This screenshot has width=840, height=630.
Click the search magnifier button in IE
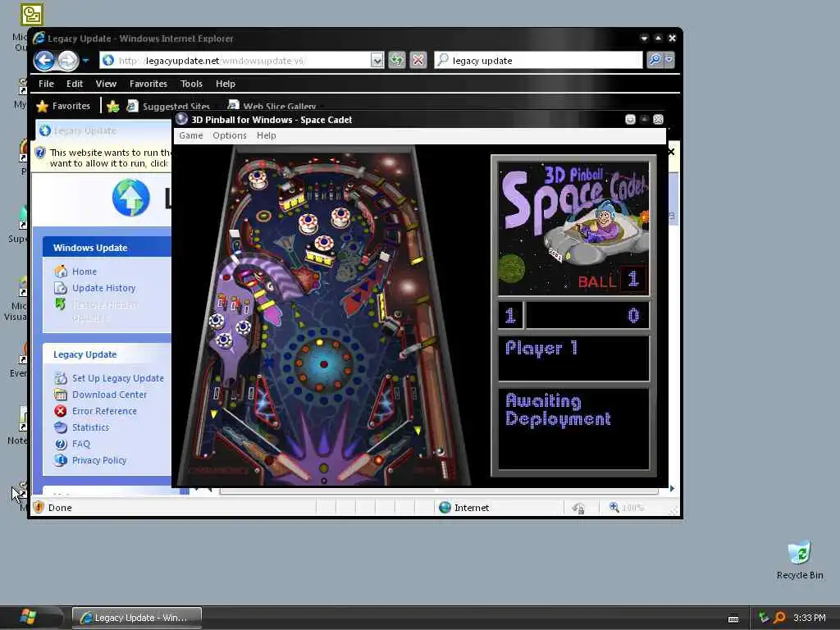click(655, 60)
